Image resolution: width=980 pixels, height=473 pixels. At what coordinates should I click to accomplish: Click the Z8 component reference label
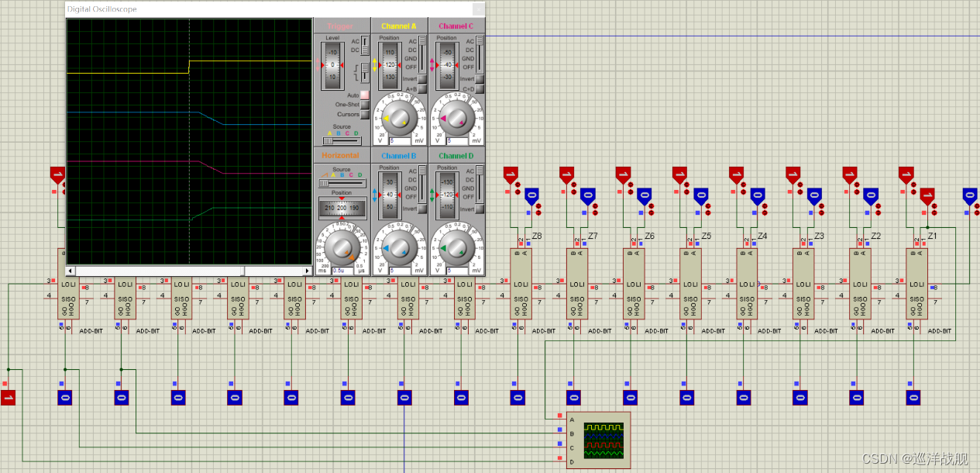537,235
